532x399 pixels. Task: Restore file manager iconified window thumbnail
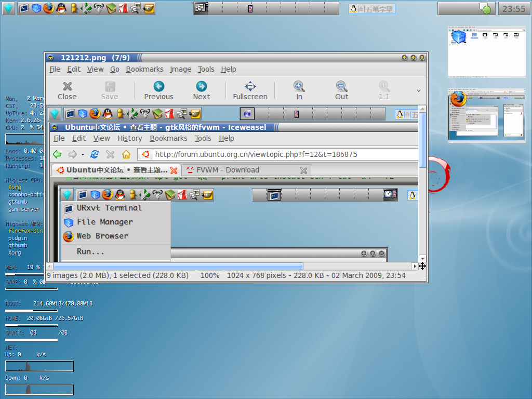(x=486, y=52)
